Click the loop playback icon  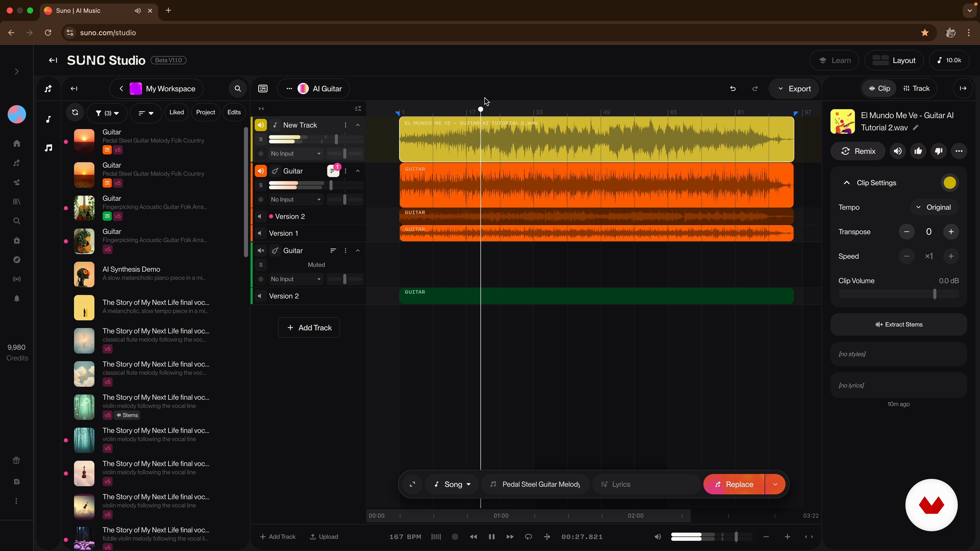pos(529,536)
